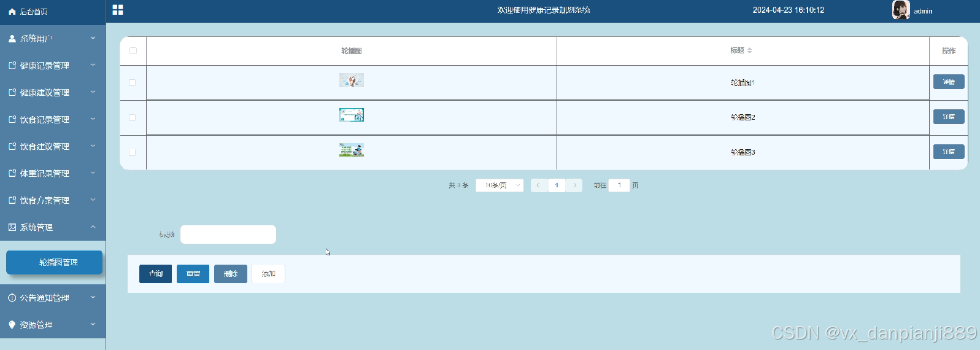Click the 添加 button
980x350 pixels.
tap(268, 274)
